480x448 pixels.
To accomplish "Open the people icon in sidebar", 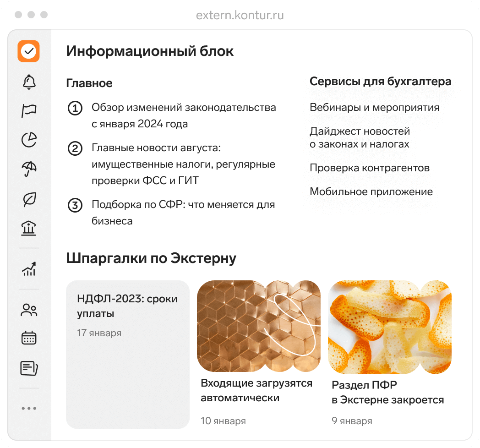I will (29, 310).
